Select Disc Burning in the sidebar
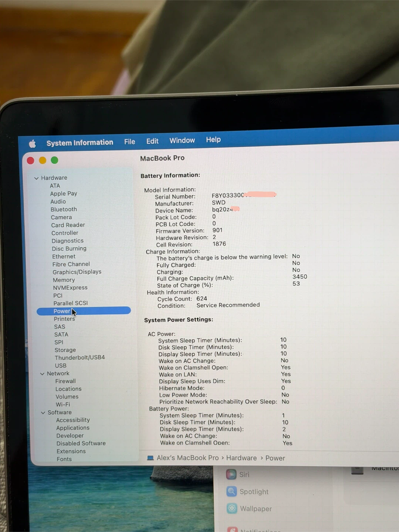 coord(69,249)
